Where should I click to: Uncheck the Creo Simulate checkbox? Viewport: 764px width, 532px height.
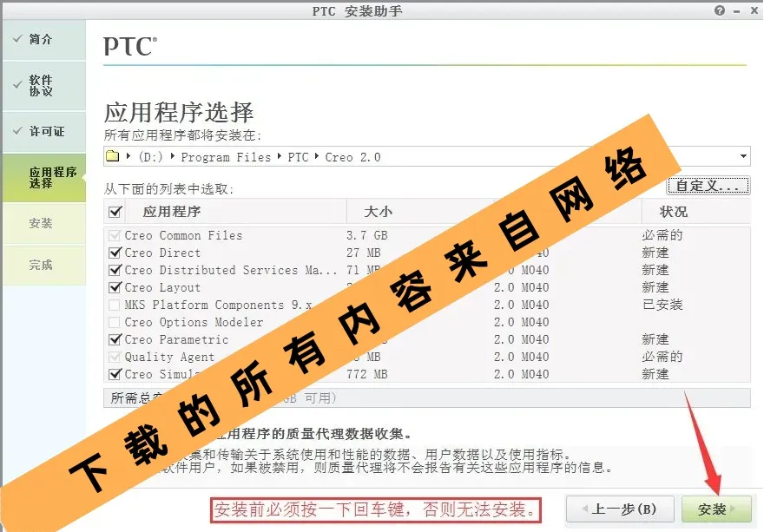click(x=115, y=374)
